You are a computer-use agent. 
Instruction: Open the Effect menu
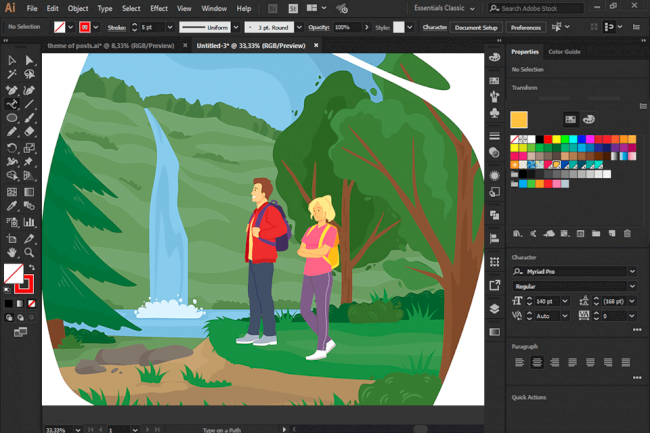tap(158, 8)
